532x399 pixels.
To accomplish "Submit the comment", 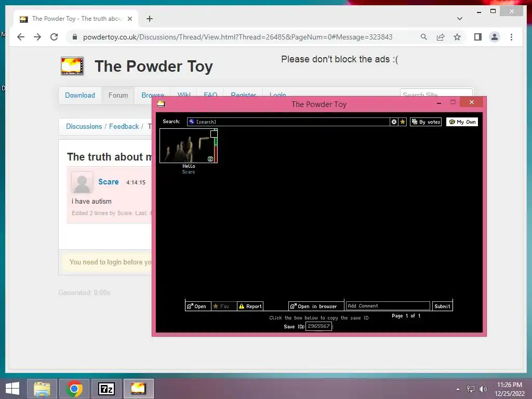I will [x=443, y=306].
